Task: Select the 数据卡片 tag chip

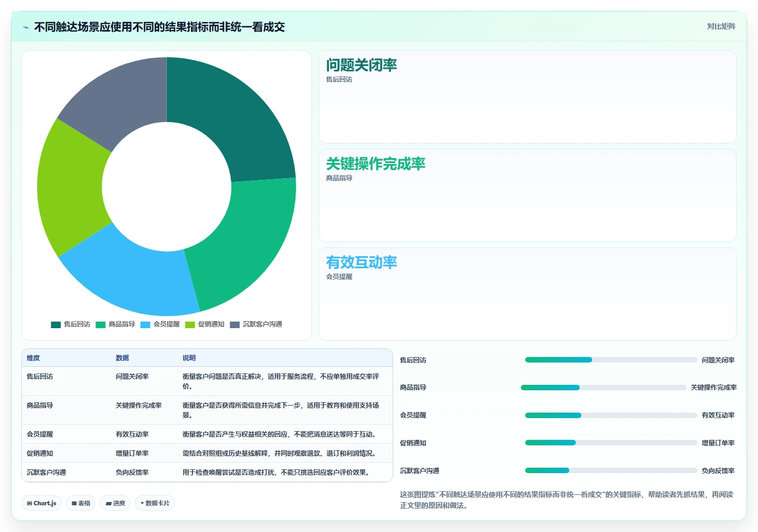Action: (155, 503)
